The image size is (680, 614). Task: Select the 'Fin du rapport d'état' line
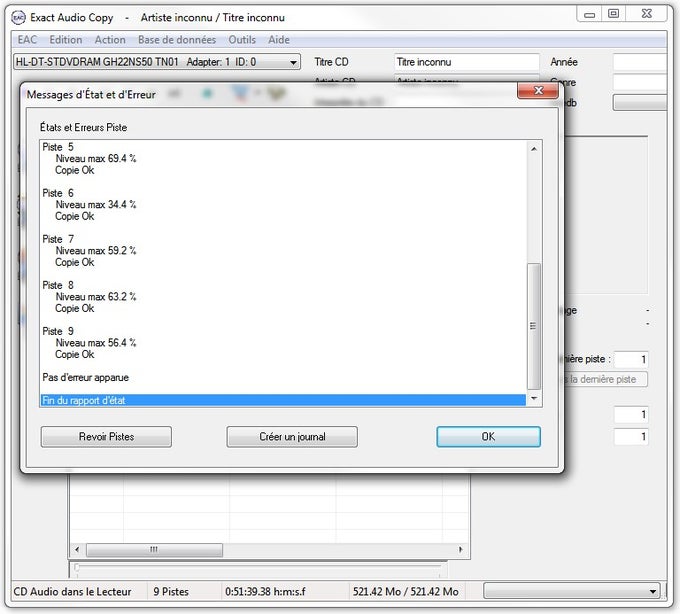(283, 400)
